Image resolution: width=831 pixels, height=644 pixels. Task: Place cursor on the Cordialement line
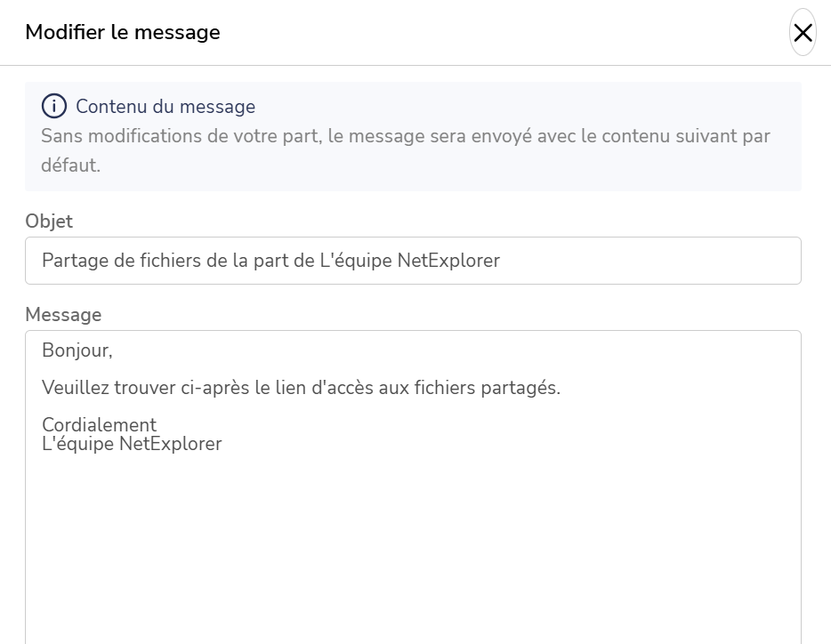coord(99,424)
